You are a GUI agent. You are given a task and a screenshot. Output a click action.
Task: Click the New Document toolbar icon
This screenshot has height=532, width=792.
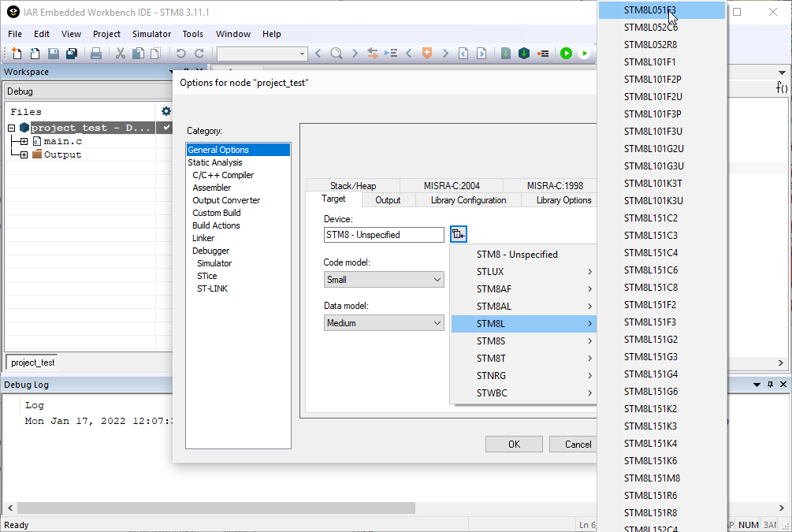[x=17, y=53]
